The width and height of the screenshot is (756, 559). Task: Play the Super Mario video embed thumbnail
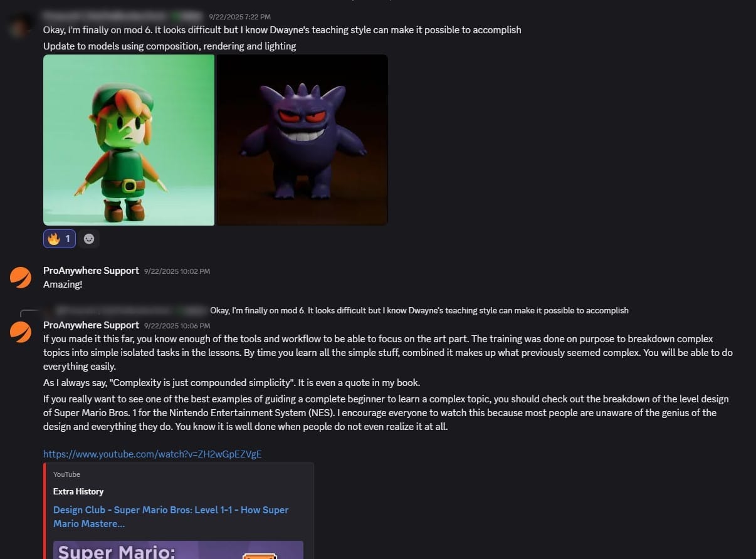coord(178,550)
